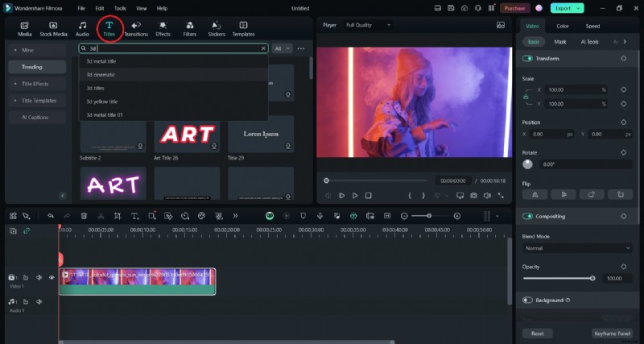Image resolution: width=644 pixels, height=344 pixels.
Task: Toggle the Transform switch off
Action: pos(528,58)
